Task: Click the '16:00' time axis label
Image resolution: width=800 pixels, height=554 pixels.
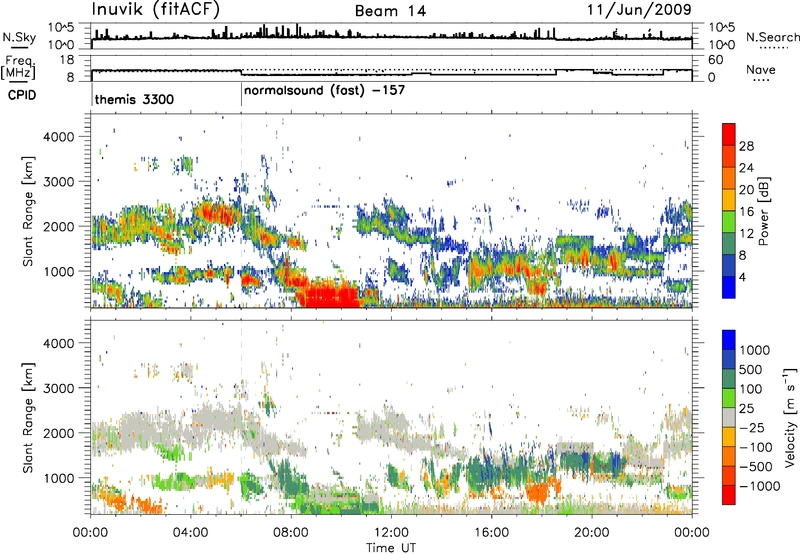Action: (x=491, y=533)
